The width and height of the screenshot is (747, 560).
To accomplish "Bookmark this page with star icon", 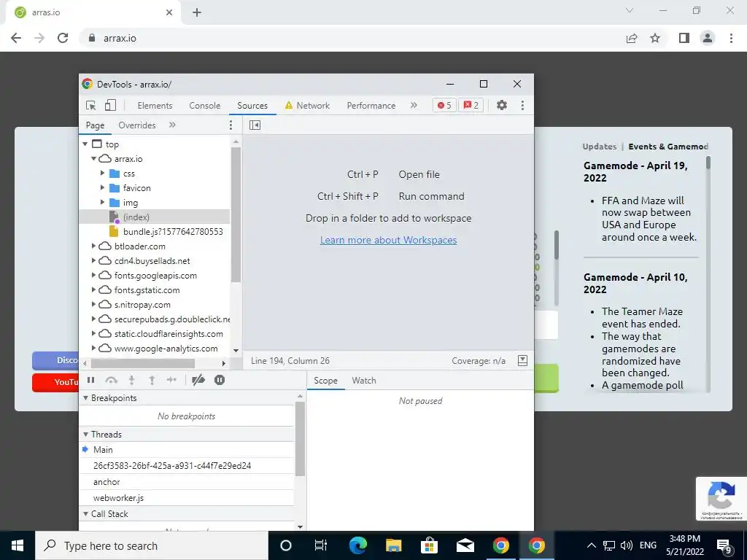I will [x=656, y=38].
